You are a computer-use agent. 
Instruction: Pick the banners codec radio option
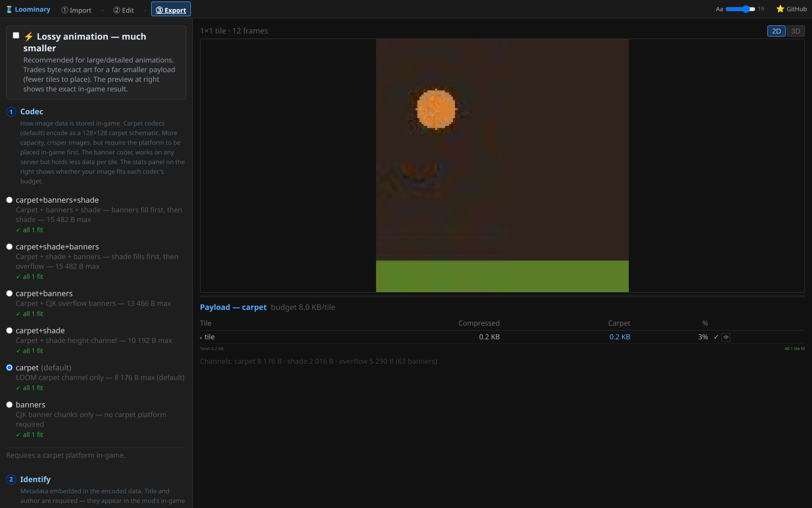[x=9, y=405]
